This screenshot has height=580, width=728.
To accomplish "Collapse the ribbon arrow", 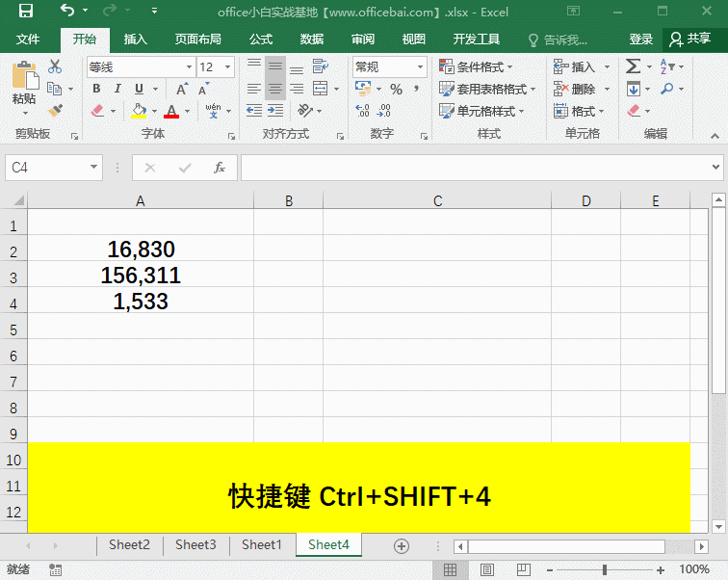I will click(x=715, y=136).
